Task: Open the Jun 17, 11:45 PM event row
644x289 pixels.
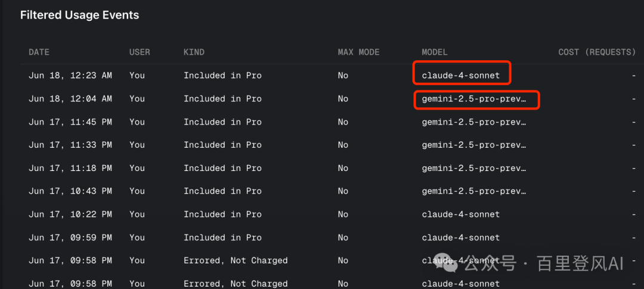Action: [x=332, y=122]
